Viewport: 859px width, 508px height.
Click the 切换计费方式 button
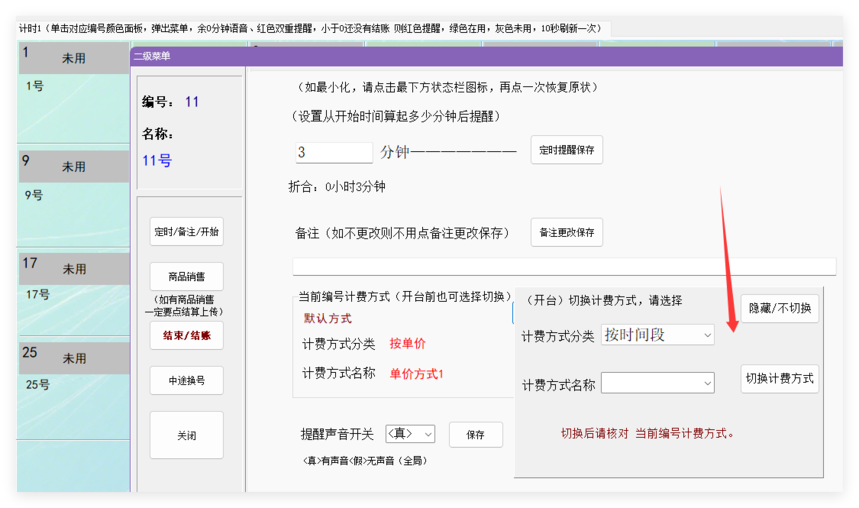tap(780, 378)
